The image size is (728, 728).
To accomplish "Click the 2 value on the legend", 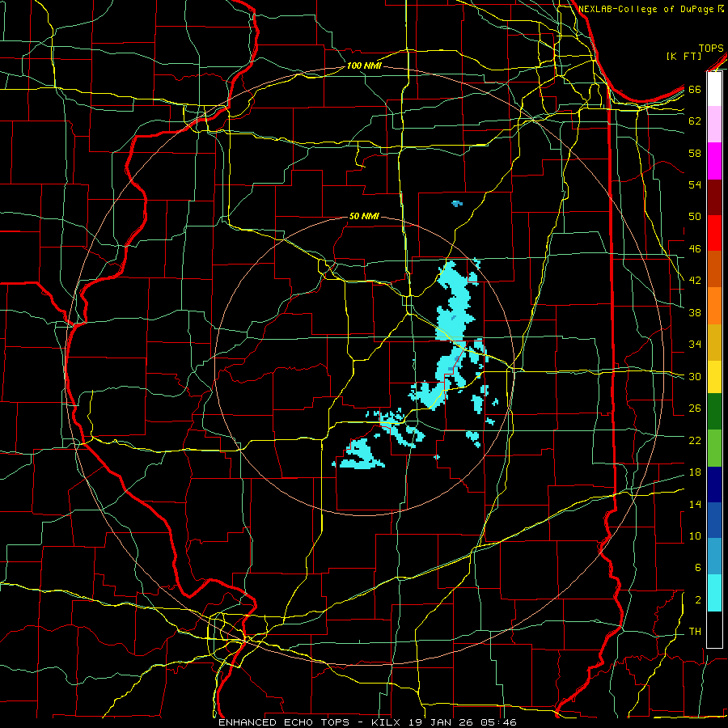I will (x=697, y=600).
